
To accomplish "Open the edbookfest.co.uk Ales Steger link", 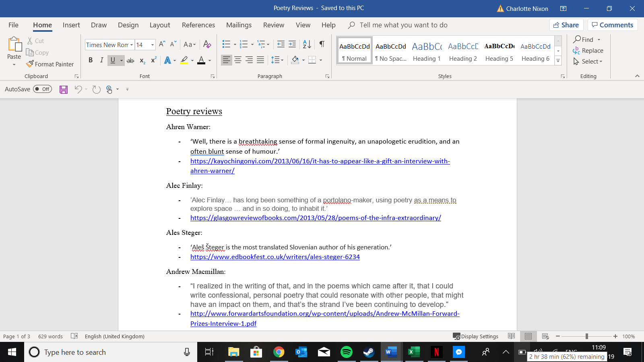I will click(275, 257).
